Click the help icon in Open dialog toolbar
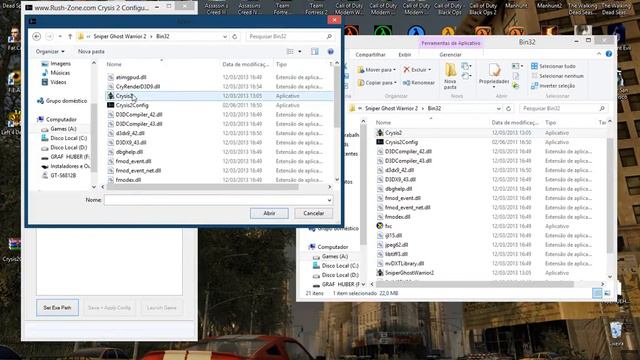This screenshot has height=360, width=640. [x=331, y=51]
